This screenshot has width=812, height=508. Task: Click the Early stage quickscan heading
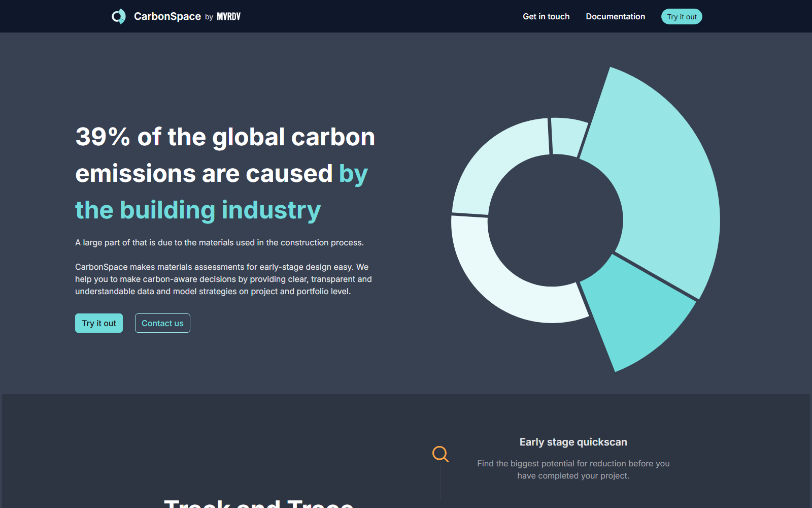pyautogui.click(x=573, y=442)
